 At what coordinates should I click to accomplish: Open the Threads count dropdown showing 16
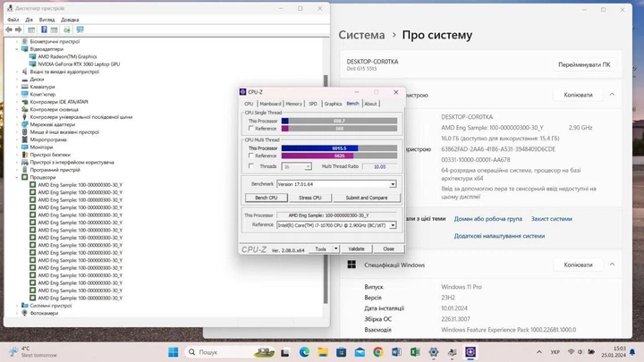pos(308,166)
